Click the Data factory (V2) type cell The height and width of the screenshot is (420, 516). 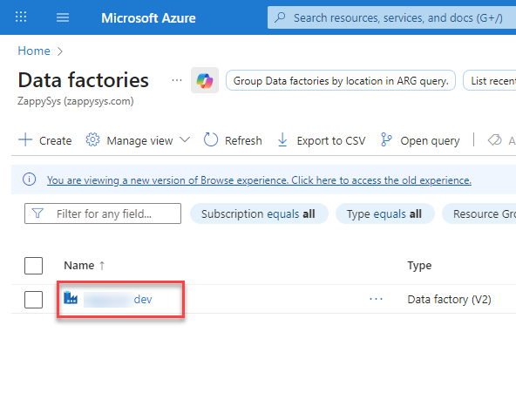[x=449, y=300]
